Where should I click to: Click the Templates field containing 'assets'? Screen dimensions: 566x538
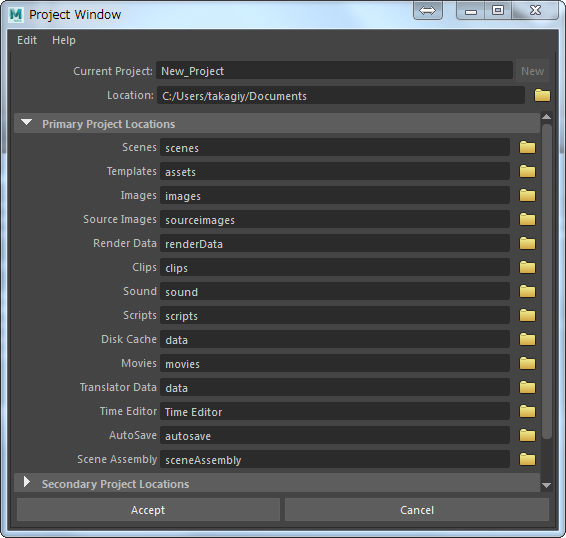click(335, 172)
